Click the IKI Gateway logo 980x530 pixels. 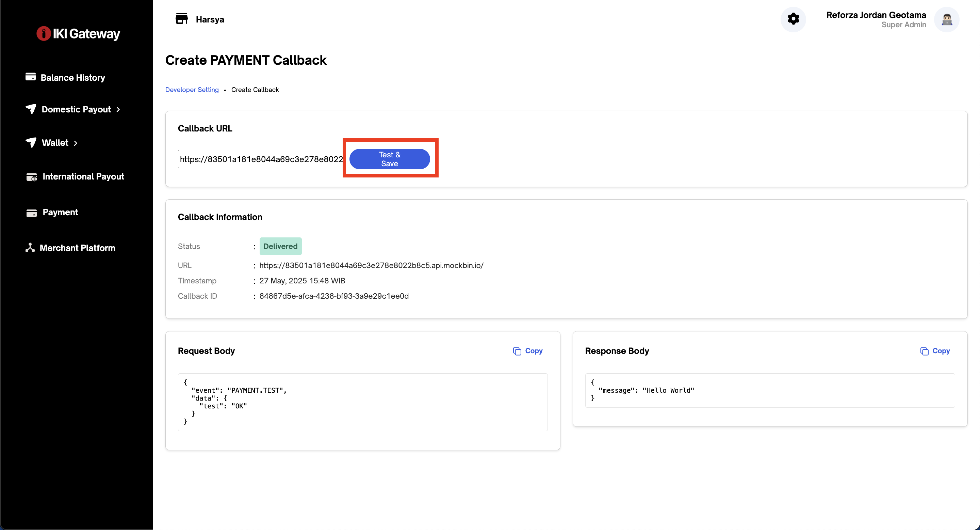click(x=78, y=33)
